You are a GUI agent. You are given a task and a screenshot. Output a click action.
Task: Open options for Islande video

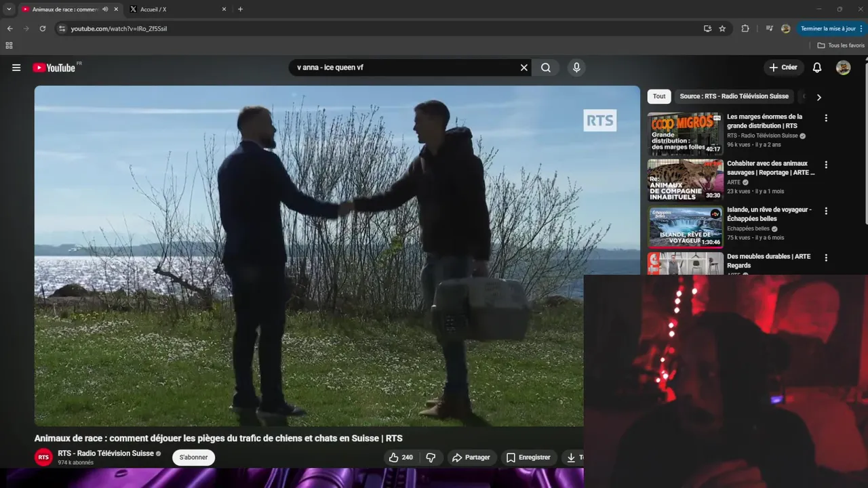826,211
